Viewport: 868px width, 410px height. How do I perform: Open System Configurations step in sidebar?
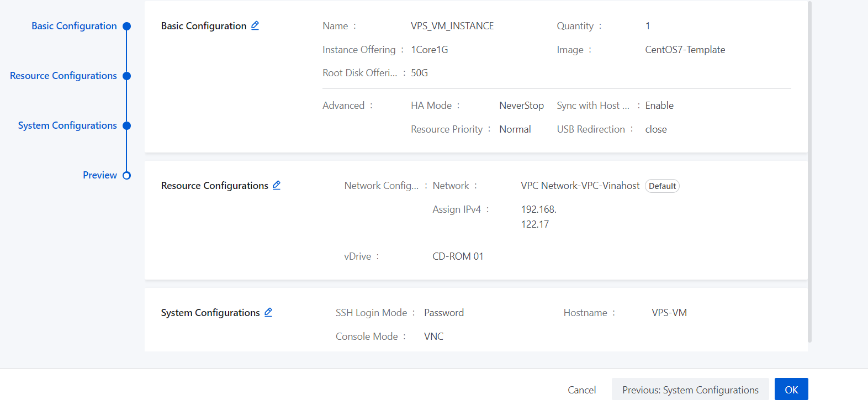[67, 125]
